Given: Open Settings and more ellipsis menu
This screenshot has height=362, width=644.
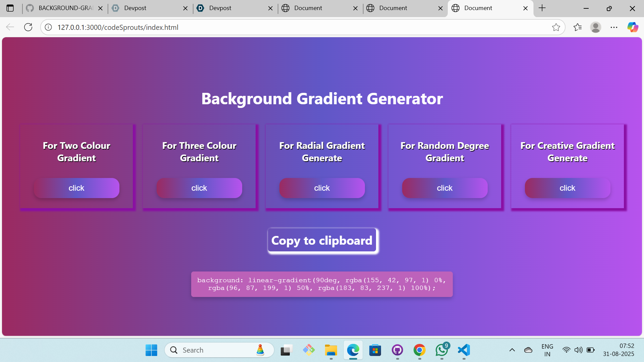Looking at the screenshot, I should 614,27.
